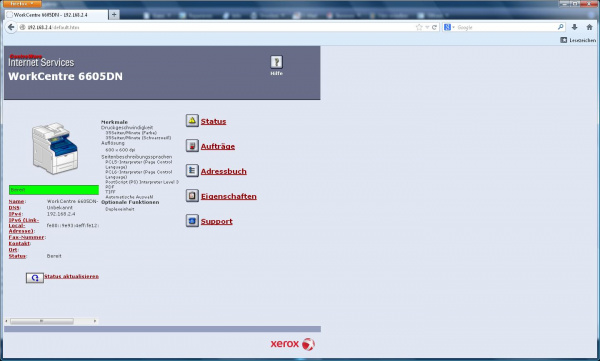Open the Aufträge link

coord(218,146)
